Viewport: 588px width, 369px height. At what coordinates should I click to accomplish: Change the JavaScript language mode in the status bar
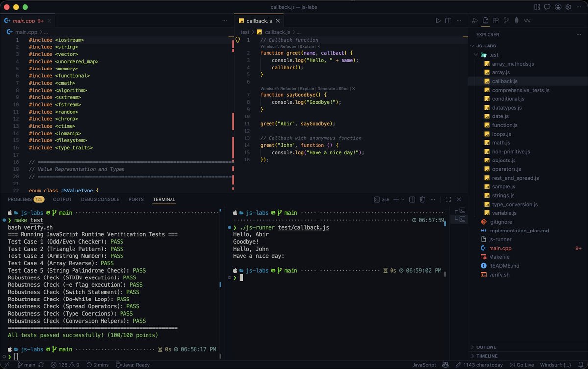(x=424, y=365)
